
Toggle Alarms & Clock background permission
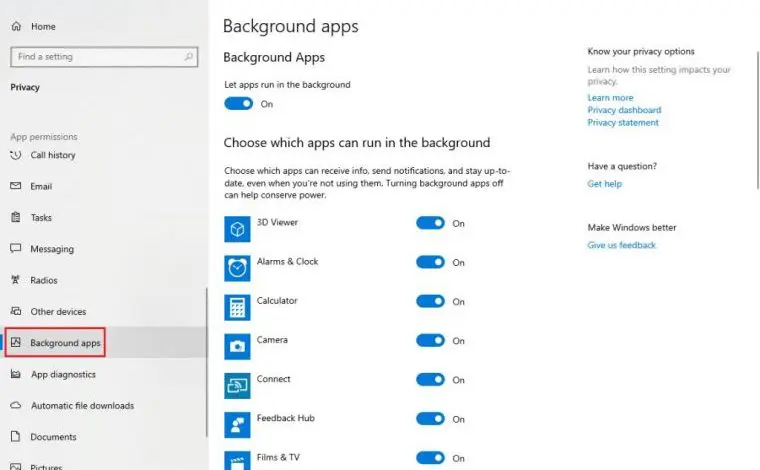(430, 262)
